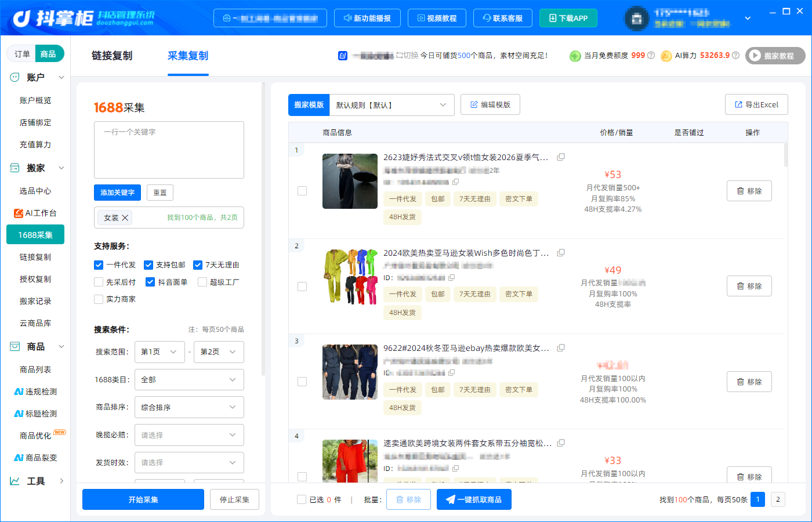Open AI 违规检测 in sidebar
This screenshot has width=812, height=522.
tap(35, 391)
